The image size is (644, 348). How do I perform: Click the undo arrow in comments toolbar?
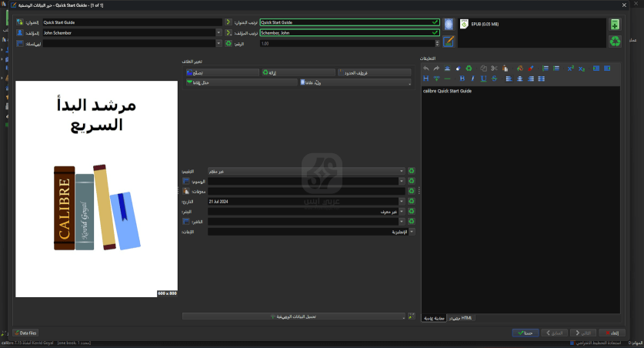pos(425,69)
